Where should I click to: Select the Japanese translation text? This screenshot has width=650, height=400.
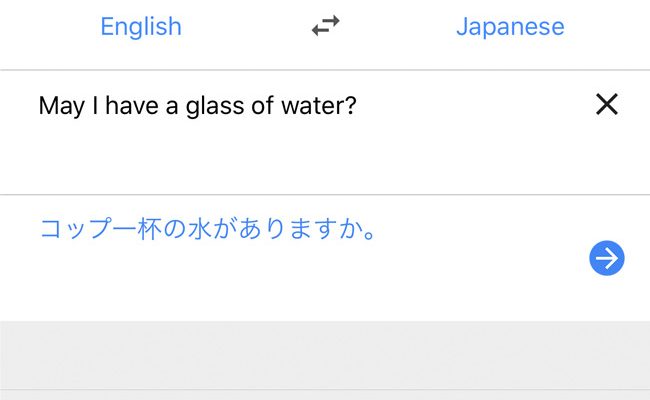coord(208,229)
